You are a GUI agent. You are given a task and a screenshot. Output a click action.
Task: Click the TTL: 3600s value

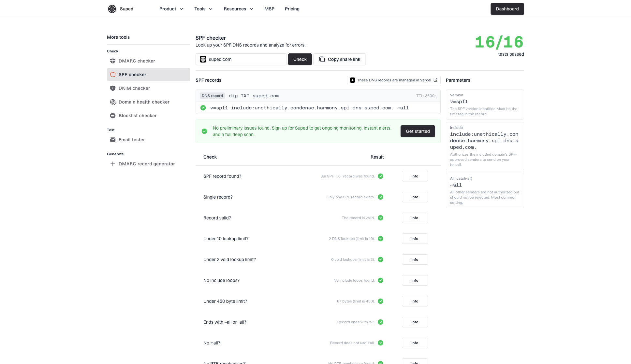426,96
